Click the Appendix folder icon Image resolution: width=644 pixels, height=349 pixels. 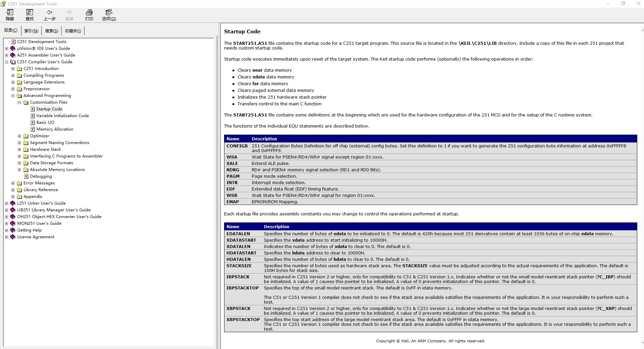coord(20,197)
